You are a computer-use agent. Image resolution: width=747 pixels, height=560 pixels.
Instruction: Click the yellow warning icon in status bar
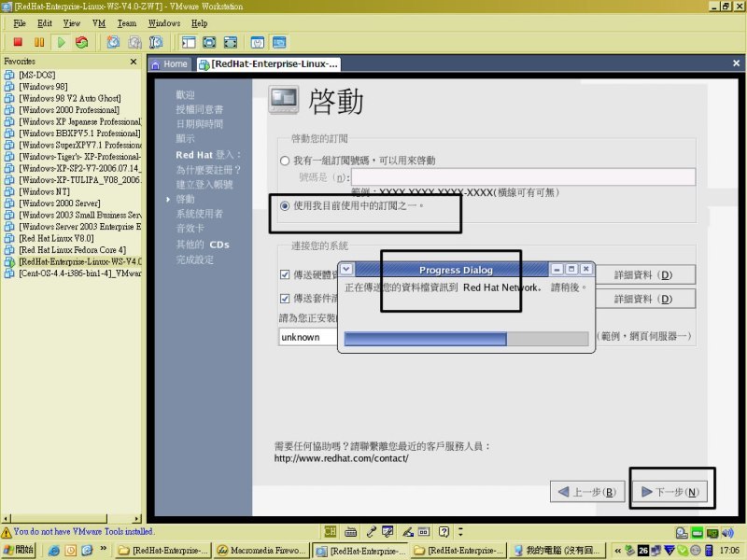[x=7, y=532]
